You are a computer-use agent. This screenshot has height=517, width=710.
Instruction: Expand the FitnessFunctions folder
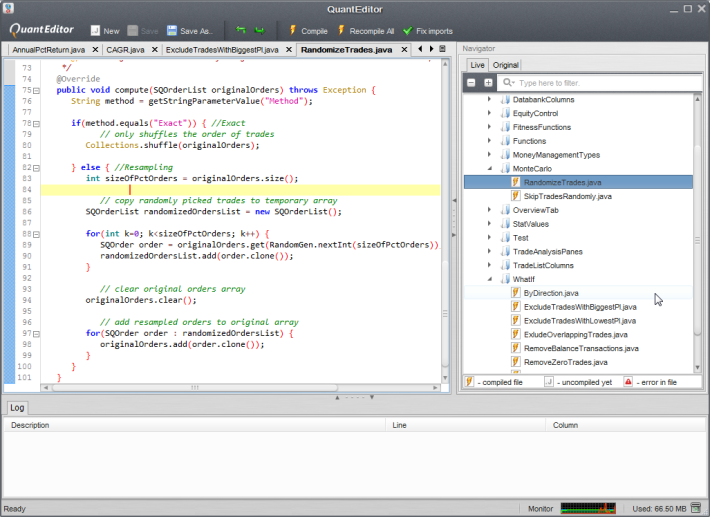489,127
